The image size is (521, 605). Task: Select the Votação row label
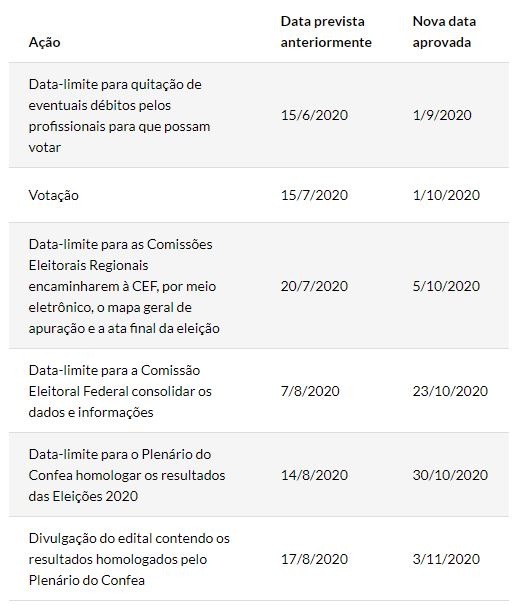tap(54, 195)
